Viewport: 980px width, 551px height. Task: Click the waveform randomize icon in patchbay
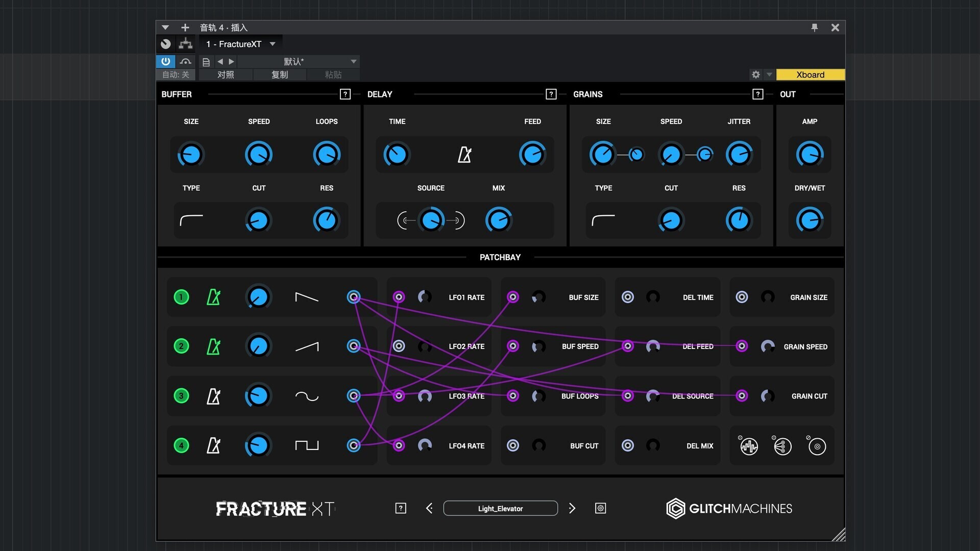pyautogui.click(x=748, y=446)
